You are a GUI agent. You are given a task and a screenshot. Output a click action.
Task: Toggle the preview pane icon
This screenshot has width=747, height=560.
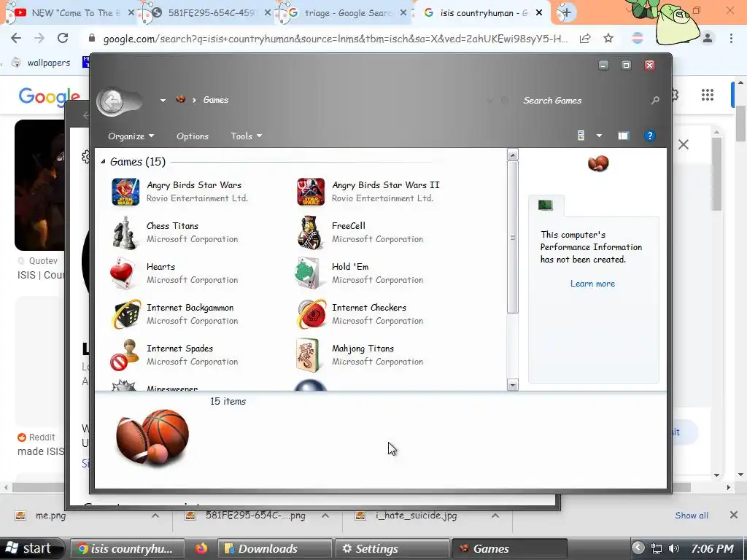[623, 136]
